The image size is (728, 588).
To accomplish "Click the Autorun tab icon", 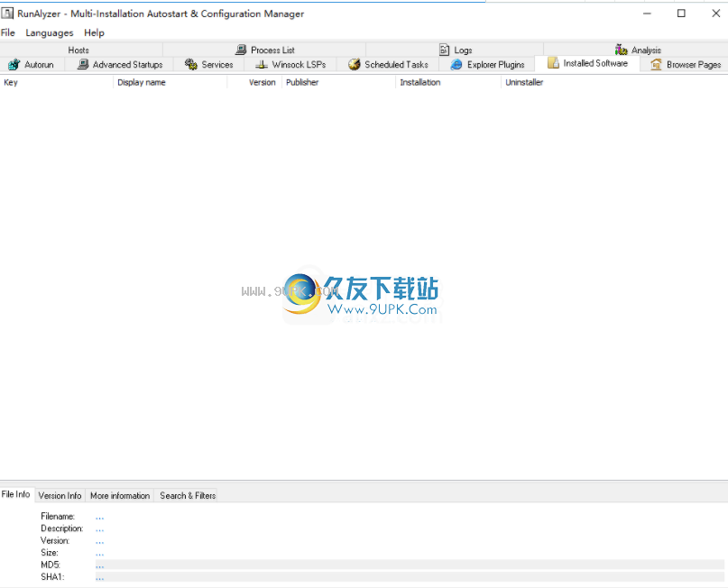I will (14, 65).
